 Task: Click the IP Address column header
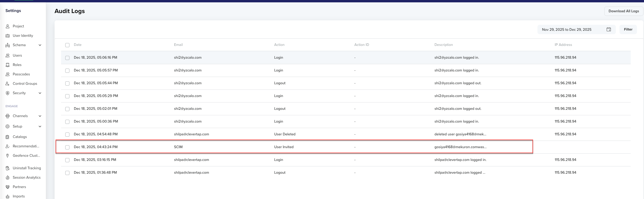563,45
